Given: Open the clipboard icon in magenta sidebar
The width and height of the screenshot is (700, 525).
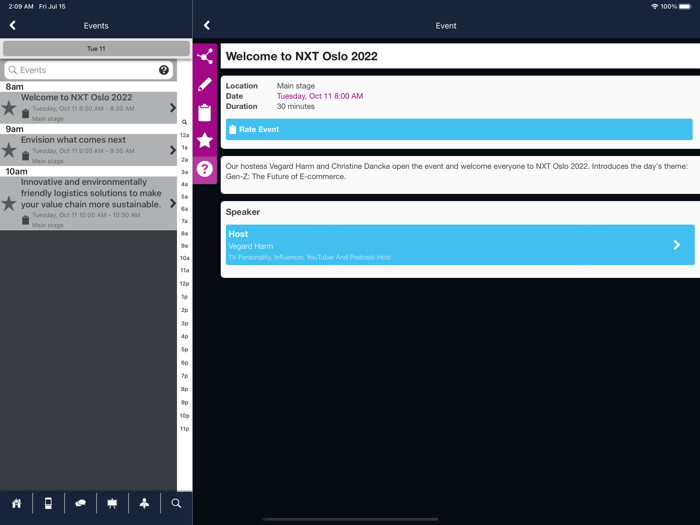Looking at the screenshot, I should click(x=205, y=112).
